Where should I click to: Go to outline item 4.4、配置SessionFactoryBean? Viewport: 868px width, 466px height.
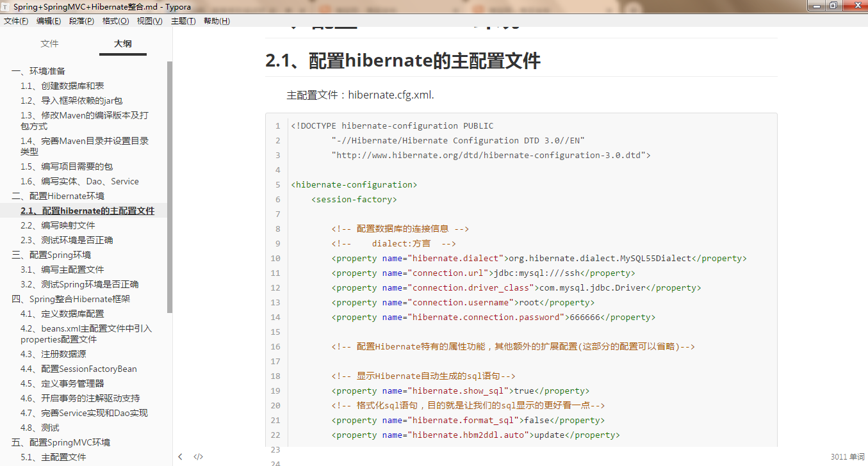point(79,369)
